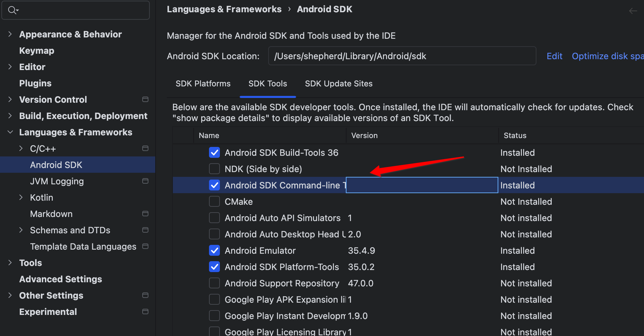Click the back arrow icon at top right
644x336 pixels.
click(633, 11)
